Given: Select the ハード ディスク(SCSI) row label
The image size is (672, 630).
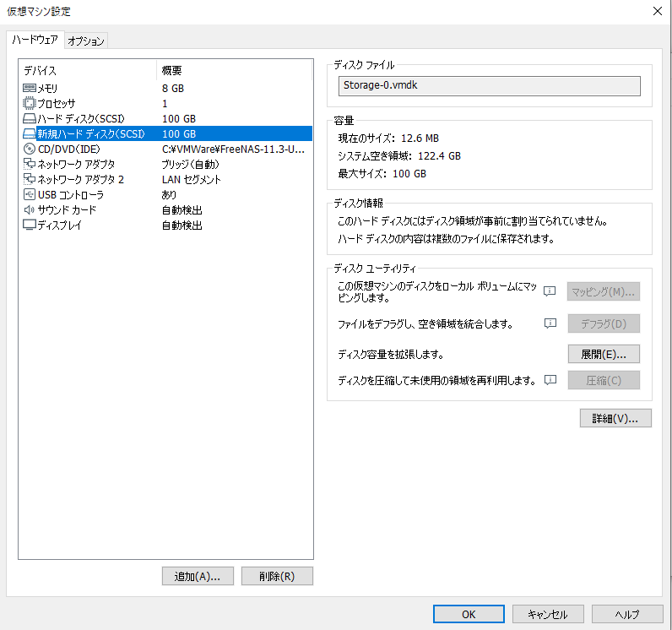Looking at the screenshot, I should click(x=81, y=119).
